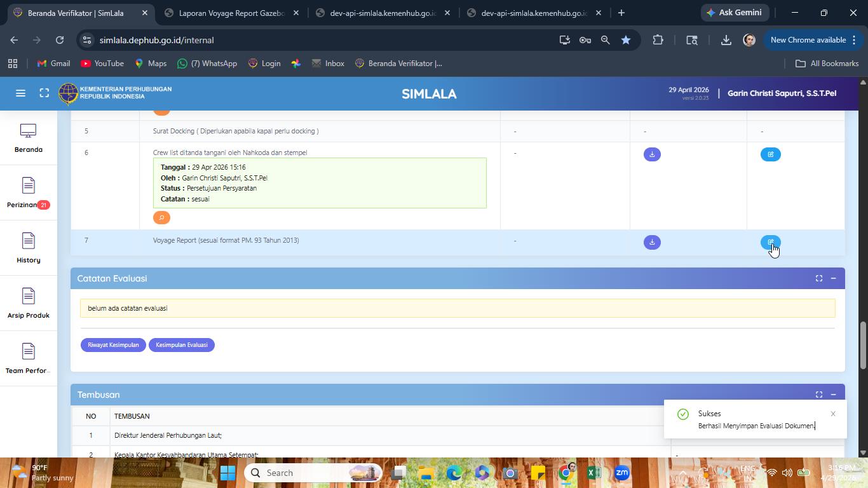This screenshot has height=488, width=868.
Task: Maximize the Catatan Evaluasi panel
Action: 819,278
